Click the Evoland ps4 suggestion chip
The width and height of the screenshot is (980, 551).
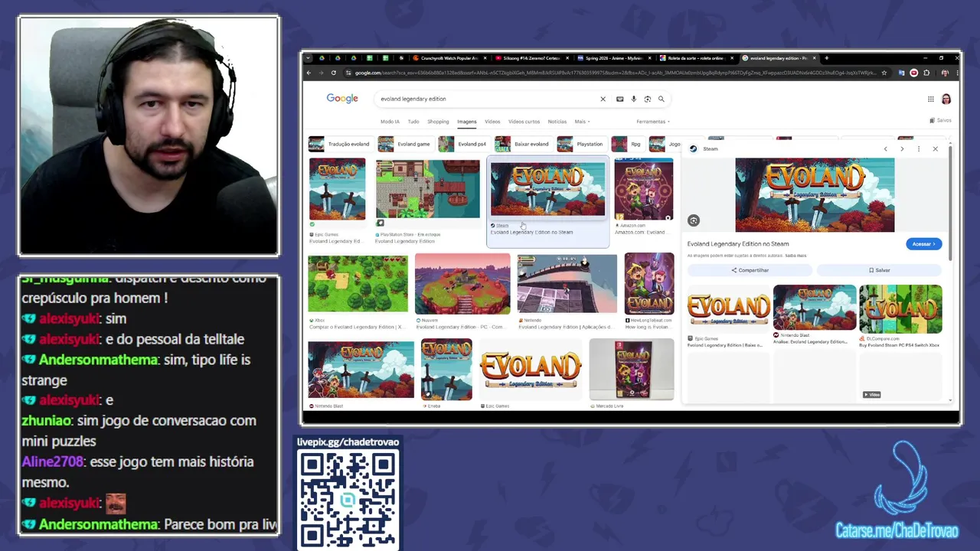463,144
